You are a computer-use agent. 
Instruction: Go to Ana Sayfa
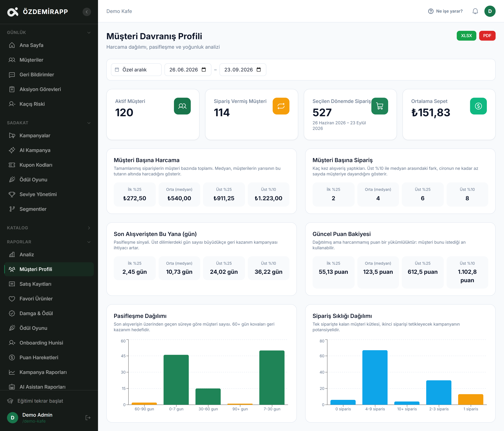(x=49, y=45)
